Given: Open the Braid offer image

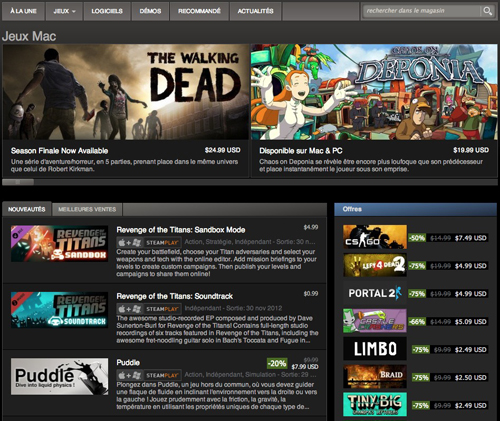Looking at the screenshot, I should tap(375, 377).
